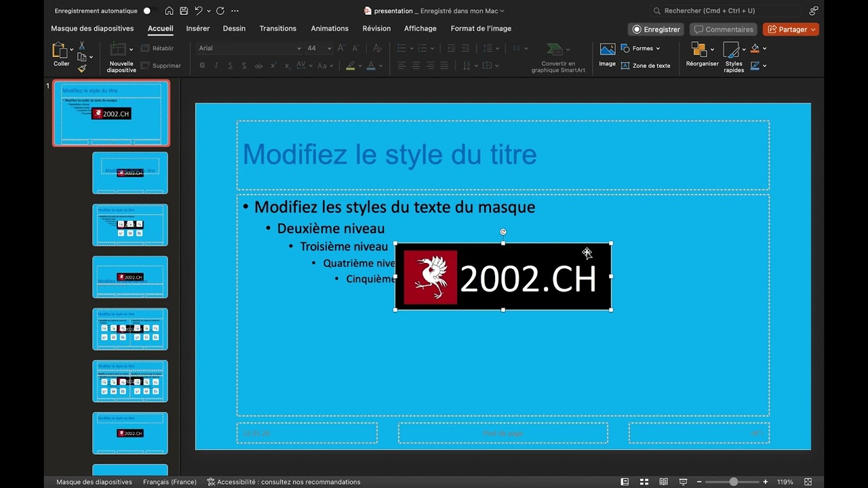868x488 pixels.
Task: Click the center text alignment icon
Action: (416, 66)
